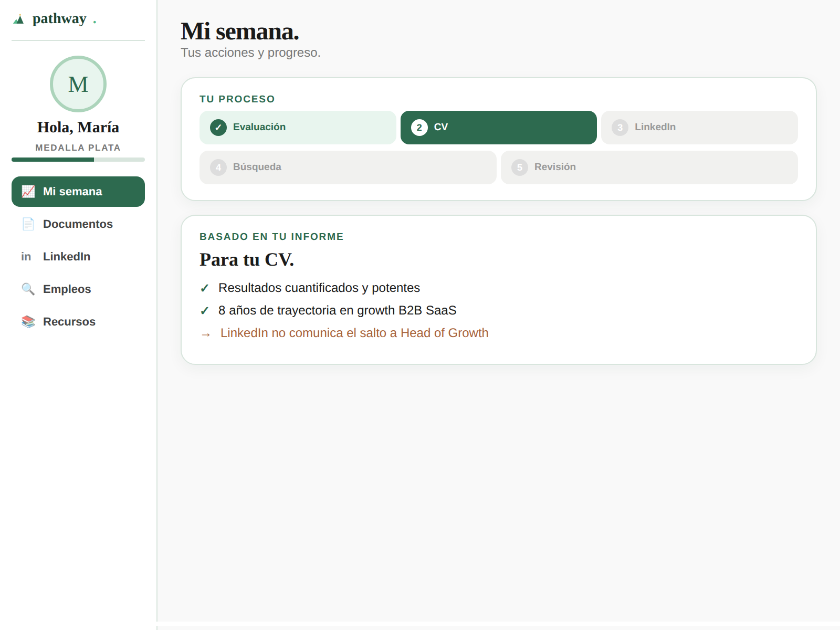
Task: Select the Evaluación process step
Action: pos(298,128)
